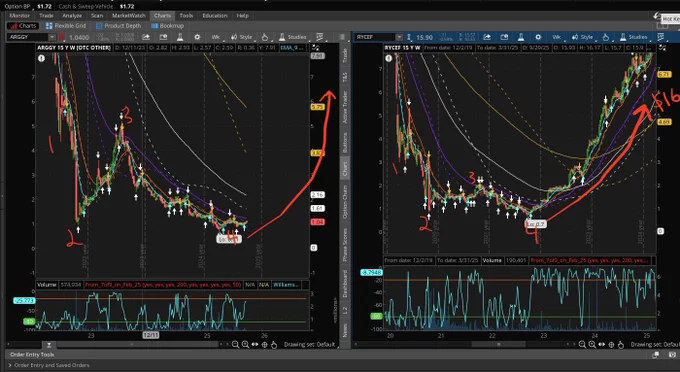680x372 pixels.
Task: Open Studies on RYCEF chart
Action: (x=634, y=37)
